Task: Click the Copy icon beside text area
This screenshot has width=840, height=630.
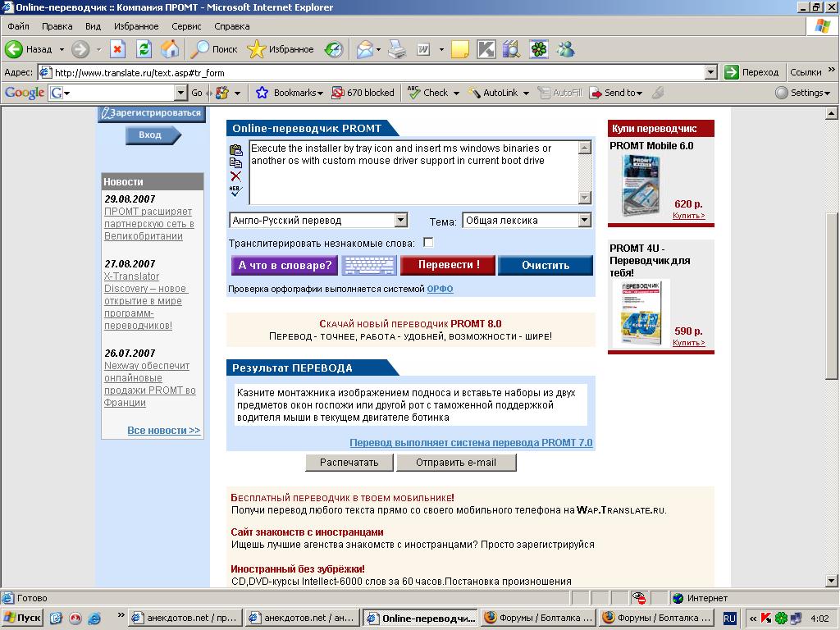Action: point(235,163)
